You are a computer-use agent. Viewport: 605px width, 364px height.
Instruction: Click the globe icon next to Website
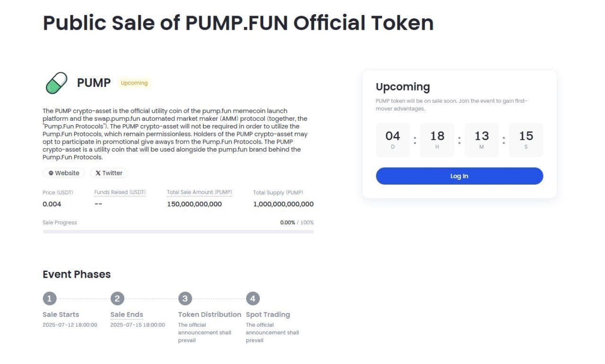(x=52, y=173)
